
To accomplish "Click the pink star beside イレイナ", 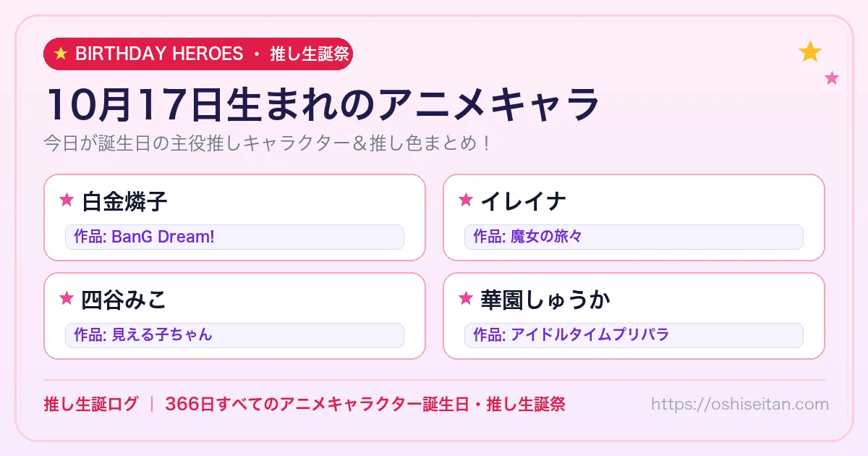I will [466, 200].
